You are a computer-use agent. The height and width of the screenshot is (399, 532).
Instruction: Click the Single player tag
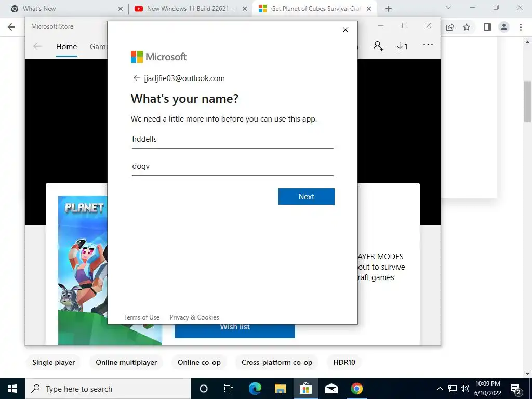click(x=54, y=362)
